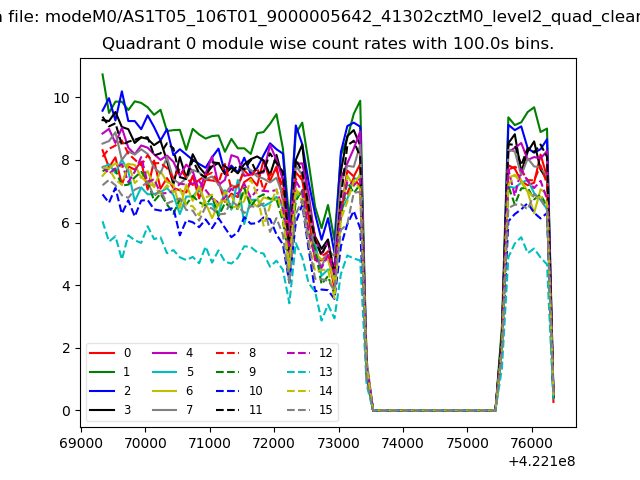Select the legend label "7"
This screenshot has height=480, width=640.
190,410
